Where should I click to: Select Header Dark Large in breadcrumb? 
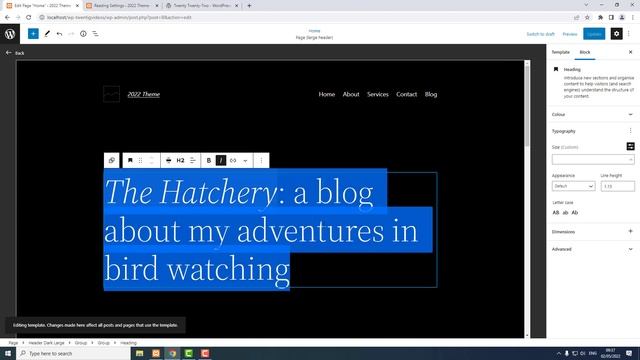(x=46, y=343)
